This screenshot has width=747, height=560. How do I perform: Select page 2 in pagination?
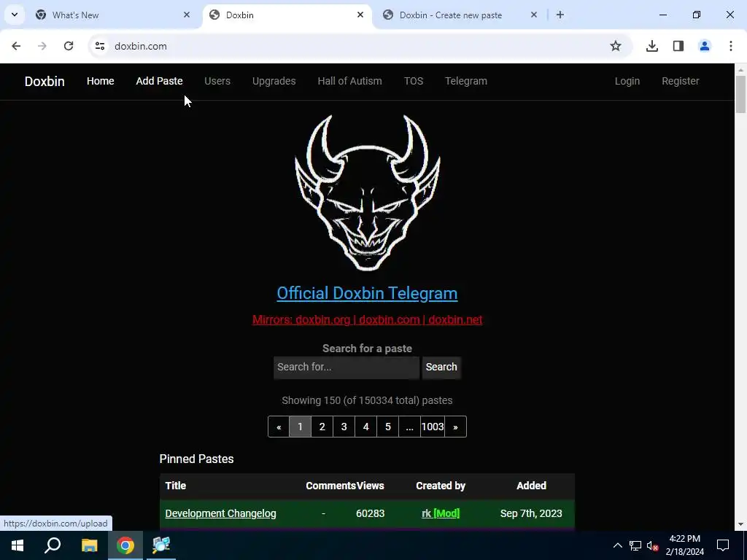322,427
